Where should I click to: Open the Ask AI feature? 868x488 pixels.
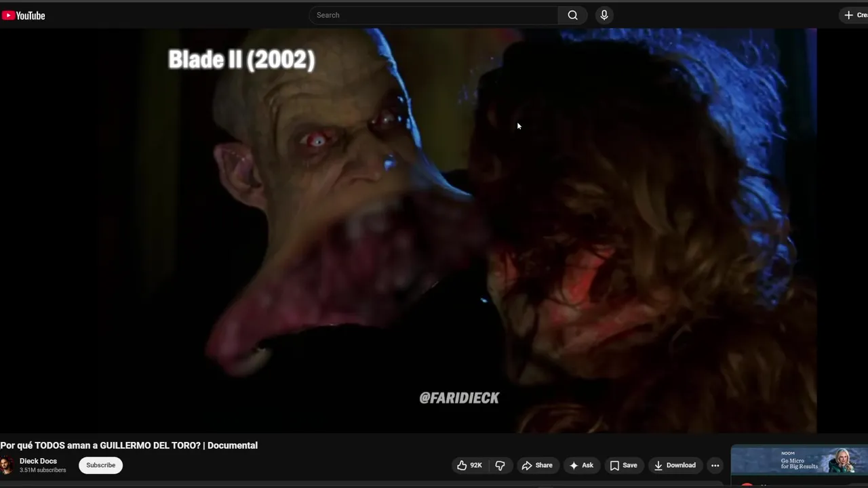581,465
